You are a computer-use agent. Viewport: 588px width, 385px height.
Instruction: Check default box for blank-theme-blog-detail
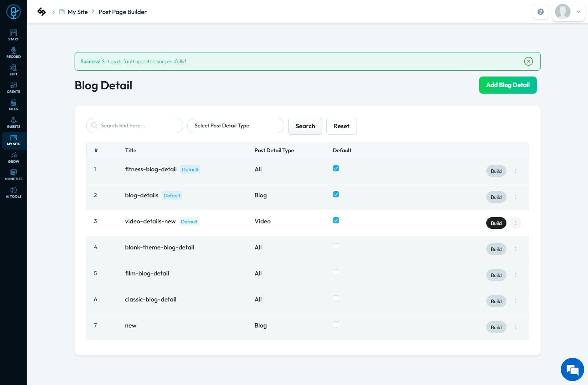(336, 246)
